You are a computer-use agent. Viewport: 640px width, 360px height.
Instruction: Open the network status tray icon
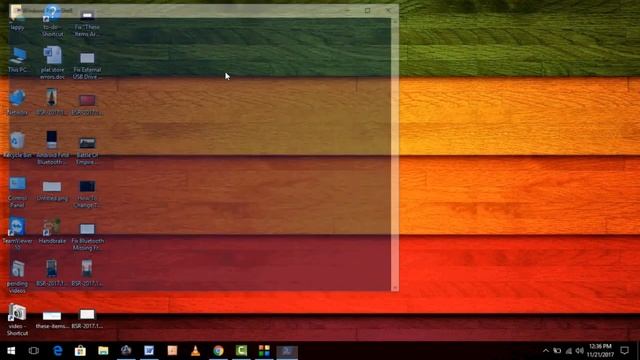pyautogui.click(x=569, y=351)
